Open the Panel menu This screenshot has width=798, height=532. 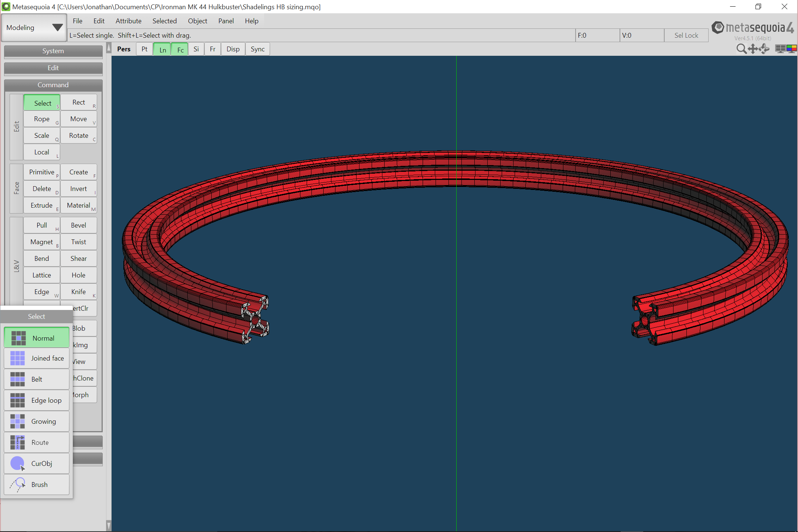coord(226,21)
